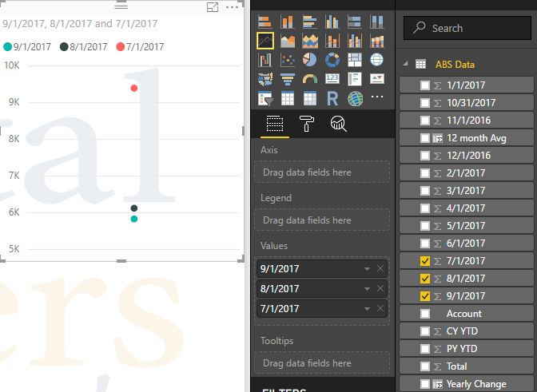This screenshot has width=537, height=392.
Task: Select the Table visualization
Action: coord(288,98)
